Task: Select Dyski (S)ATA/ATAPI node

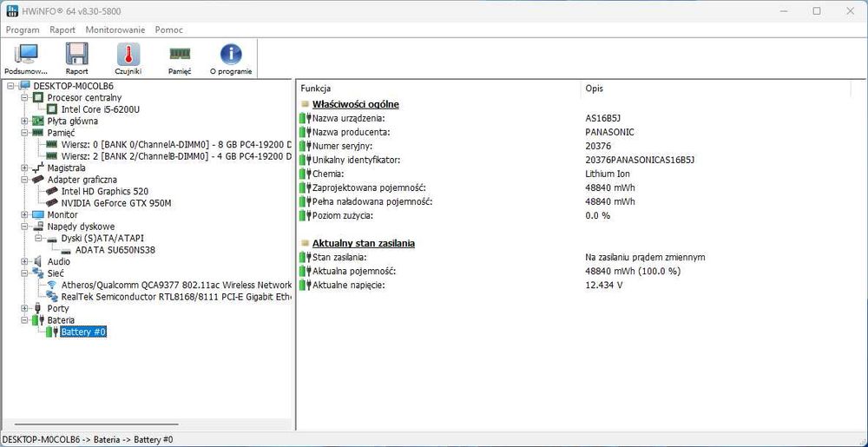Action: tap(102, 238)
